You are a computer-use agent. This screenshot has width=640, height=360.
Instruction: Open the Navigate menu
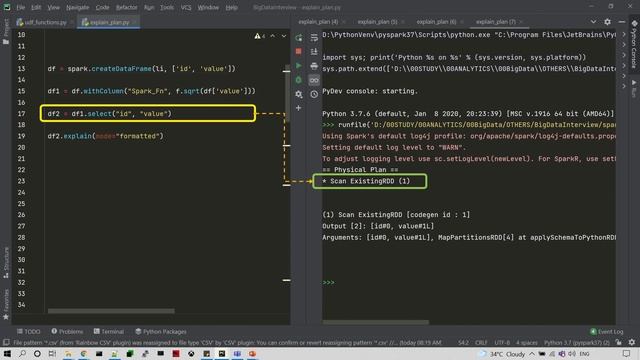(x=78, y=7)
